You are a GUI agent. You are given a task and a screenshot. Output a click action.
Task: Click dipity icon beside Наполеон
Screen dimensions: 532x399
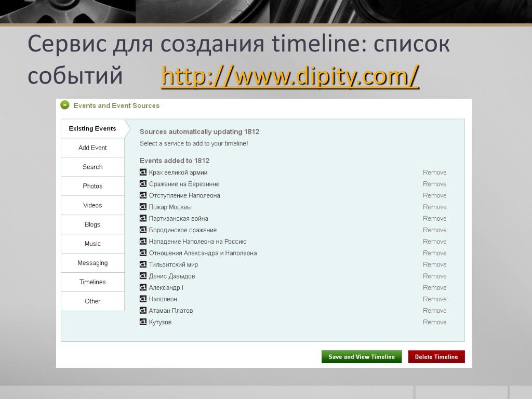tap(143, 299)
